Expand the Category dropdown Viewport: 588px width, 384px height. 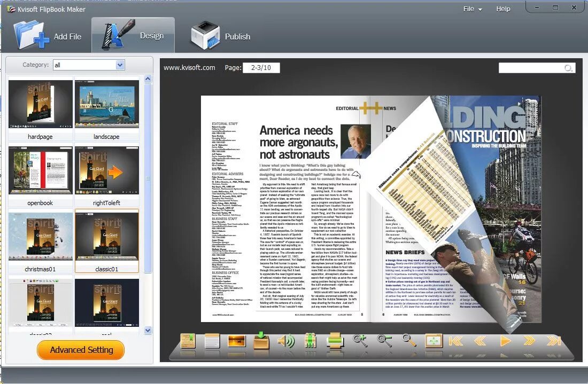pyautogui.click(x=120, y=65)
